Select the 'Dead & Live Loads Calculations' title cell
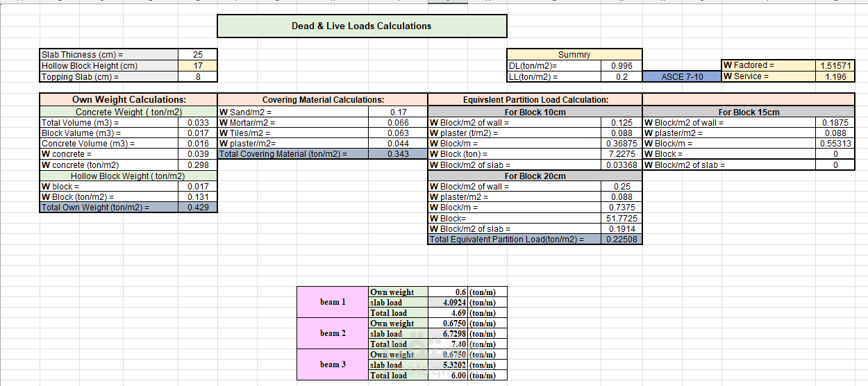The image size is (868, 386). click(x=362, y=26)
